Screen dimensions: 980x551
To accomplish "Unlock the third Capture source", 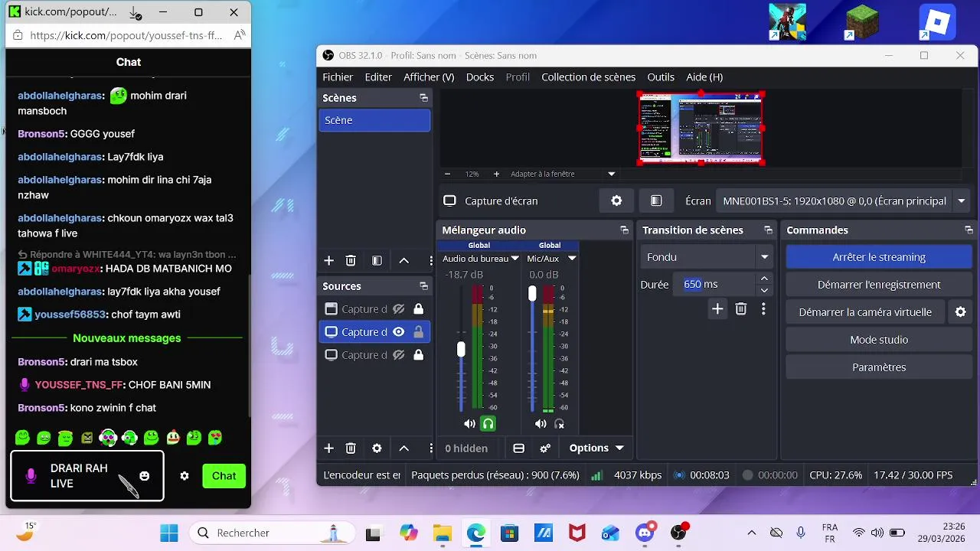I will [x=418, y=355].
